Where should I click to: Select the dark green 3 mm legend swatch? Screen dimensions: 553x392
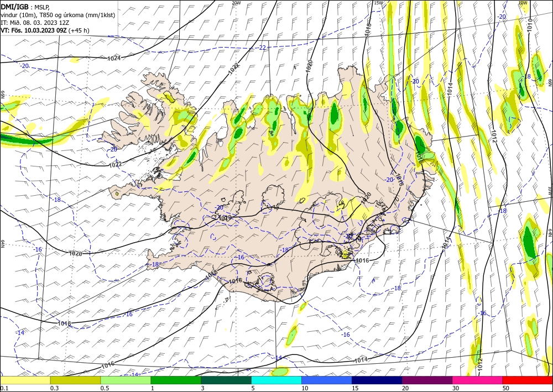[x=226, y=380]
